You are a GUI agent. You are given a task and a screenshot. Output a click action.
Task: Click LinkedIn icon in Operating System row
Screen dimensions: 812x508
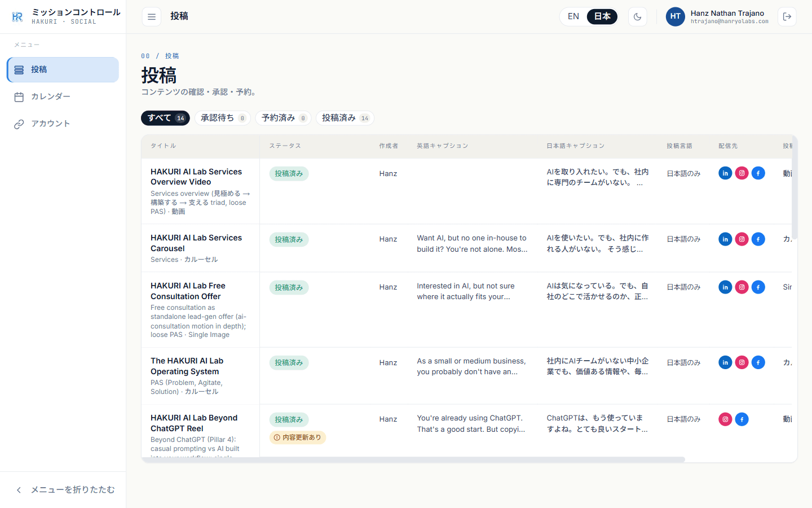(725, 362)
